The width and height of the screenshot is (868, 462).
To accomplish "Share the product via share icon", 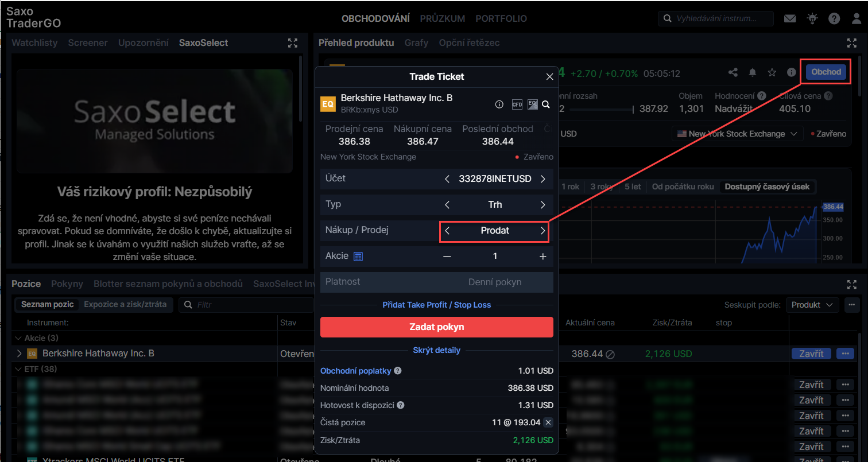I will pos(733,72).
